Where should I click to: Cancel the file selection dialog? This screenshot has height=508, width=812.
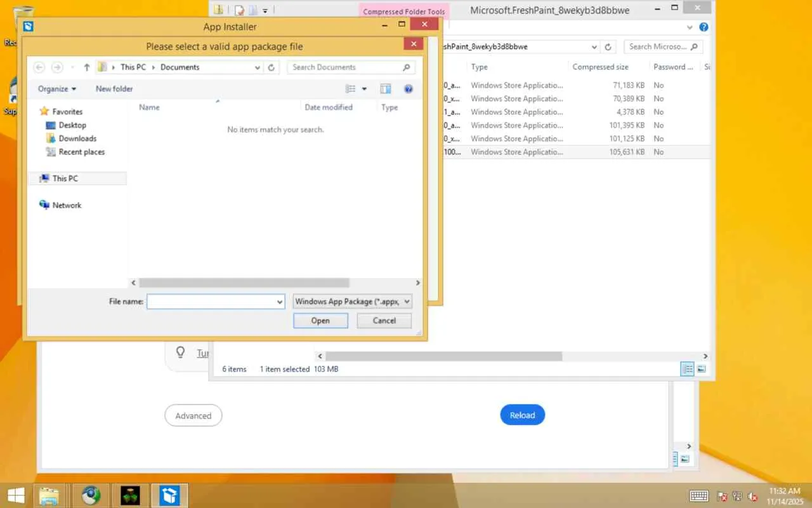point(384,321)
